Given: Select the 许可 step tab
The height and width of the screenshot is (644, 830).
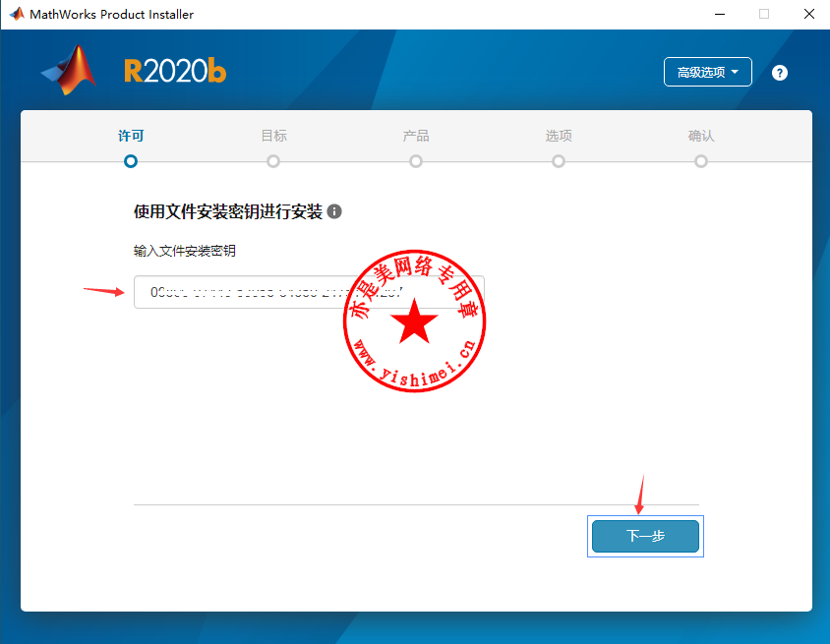Looking at the screenshot, I should (x=131, y=136).
